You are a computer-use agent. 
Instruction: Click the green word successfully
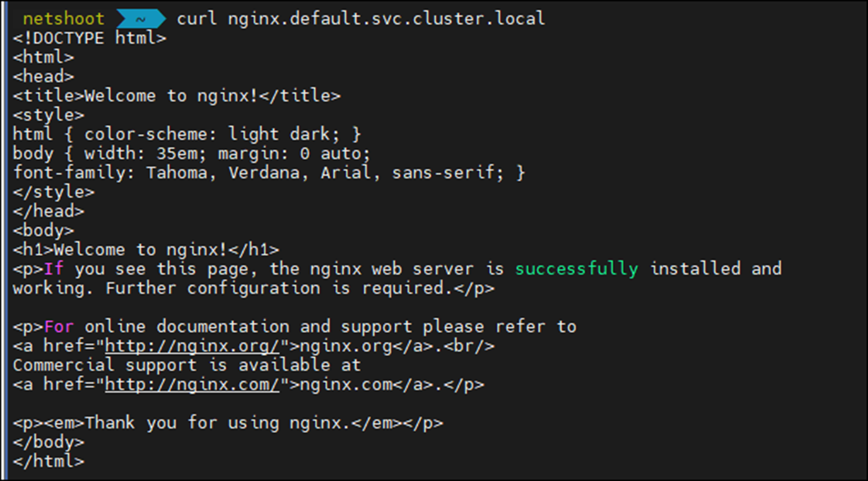(576, 269)
